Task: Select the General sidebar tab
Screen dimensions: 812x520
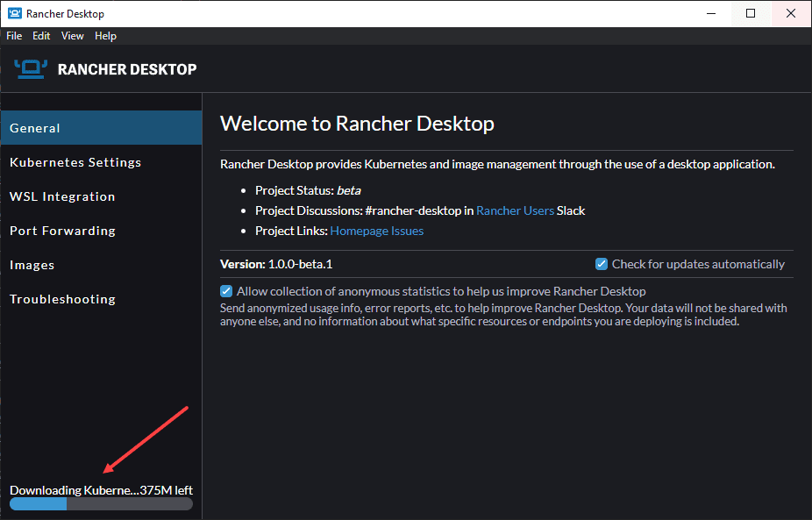Action: (102, 128)
